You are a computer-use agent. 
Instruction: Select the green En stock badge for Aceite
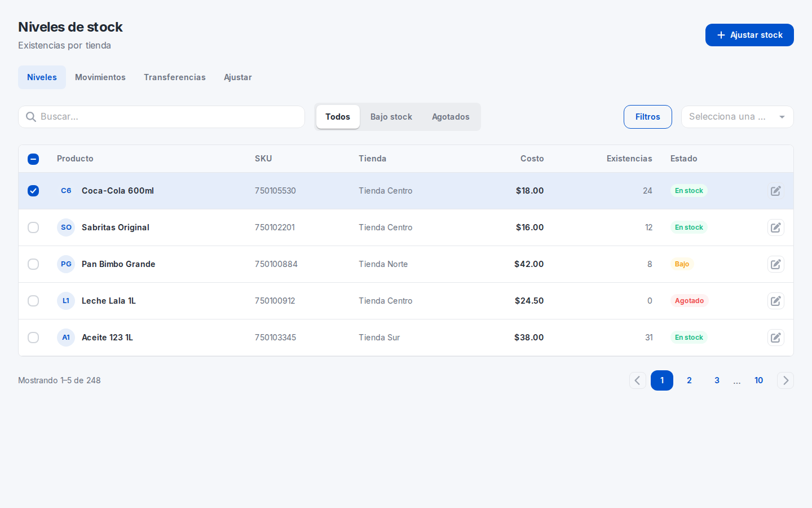click(689, 338)
